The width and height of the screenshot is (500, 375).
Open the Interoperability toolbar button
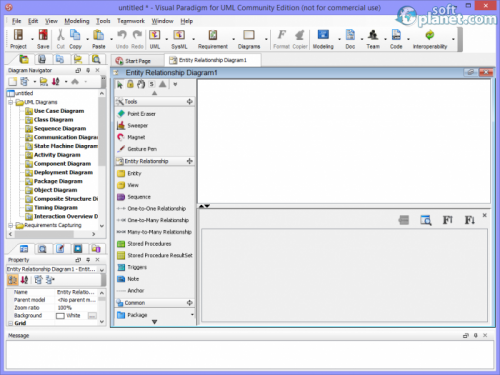(430, 39)
